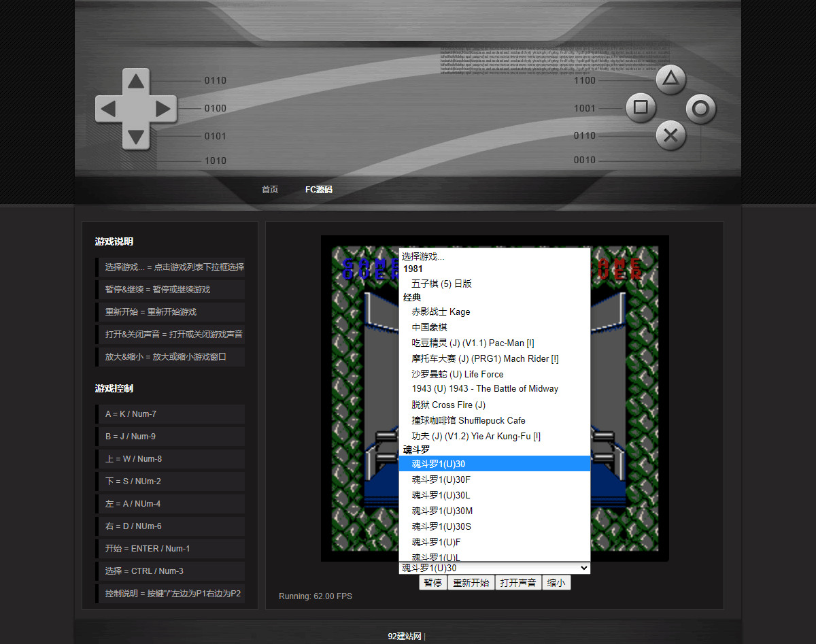
Task: Choose 1943 The Battle of Midway
Action: click(494, 389)
